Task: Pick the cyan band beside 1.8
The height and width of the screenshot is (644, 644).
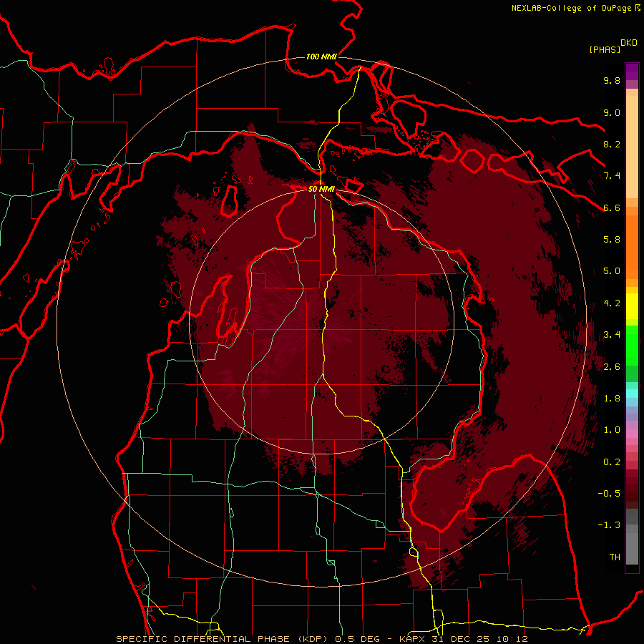Action: point(632,394)
